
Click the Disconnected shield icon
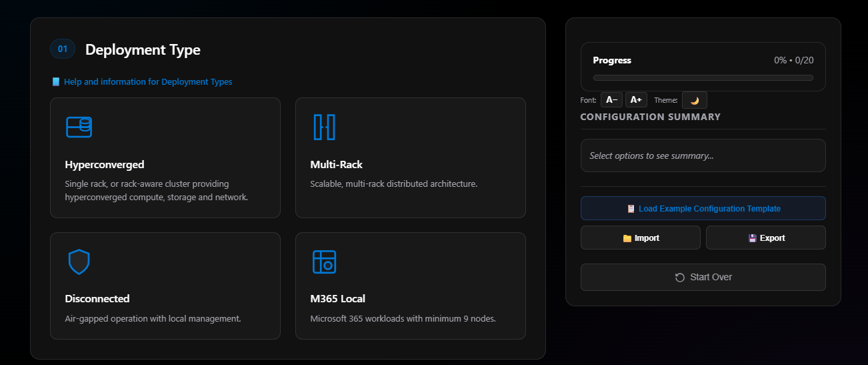(x=79, y=262)
